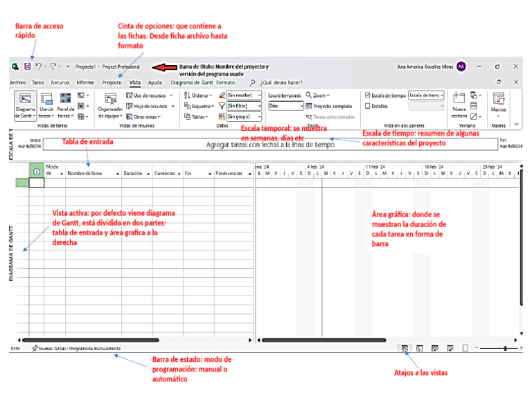Open the Diagrama de Gantt view button
Screen dimensions: 532x411
[x=25, y=105]
